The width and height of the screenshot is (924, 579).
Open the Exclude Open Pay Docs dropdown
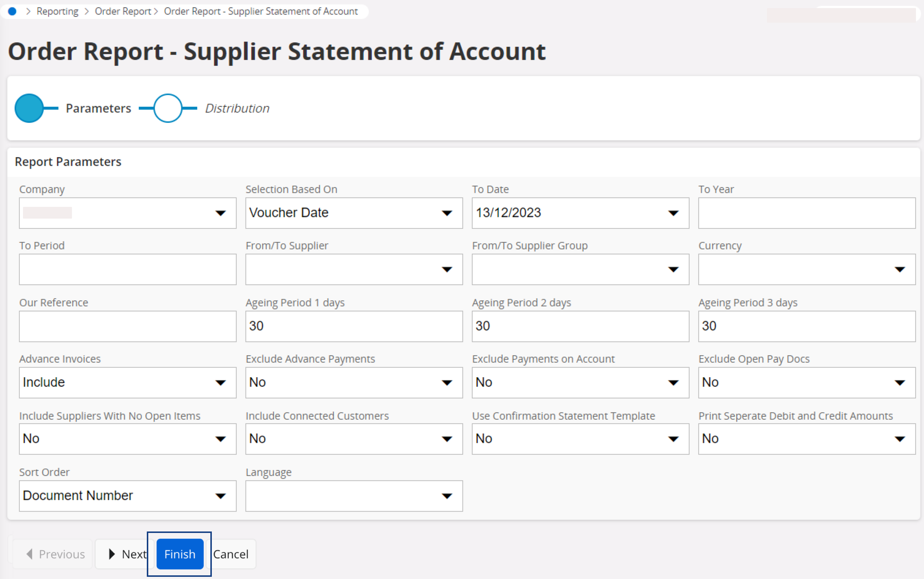(x=900, y=383)
